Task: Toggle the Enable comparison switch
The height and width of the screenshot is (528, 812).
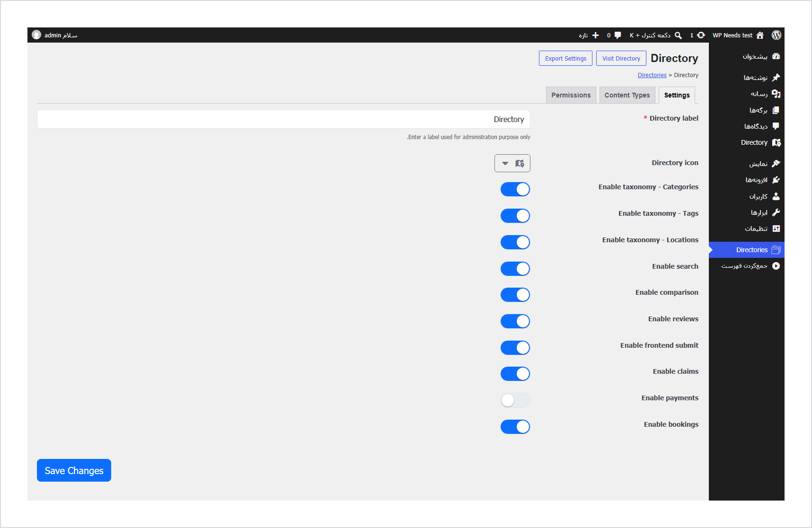Action: click(515, 295)
